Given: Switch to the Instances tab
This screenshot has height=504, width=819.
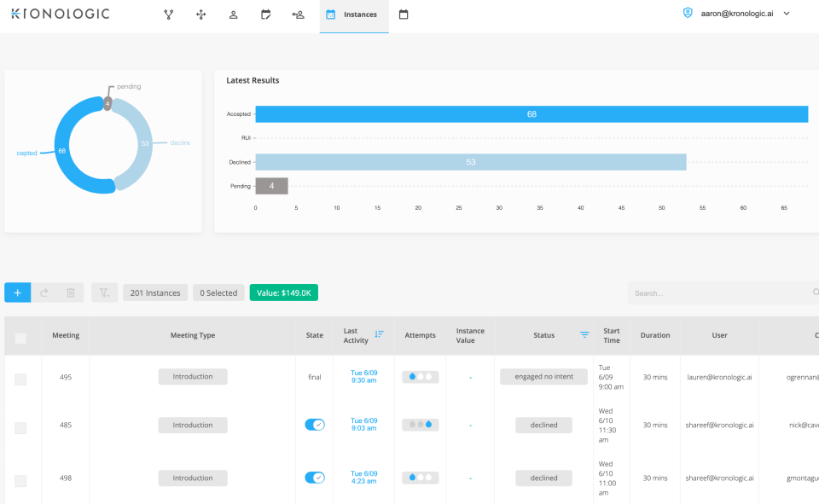Looking at the screenshot, I should pos(353,14).
